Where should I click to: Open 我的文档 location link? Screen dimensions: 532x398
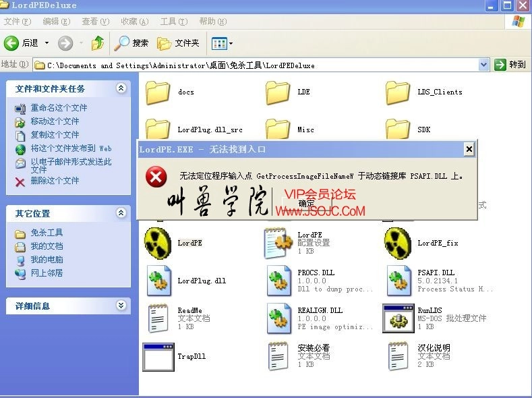tap(47, 246)
